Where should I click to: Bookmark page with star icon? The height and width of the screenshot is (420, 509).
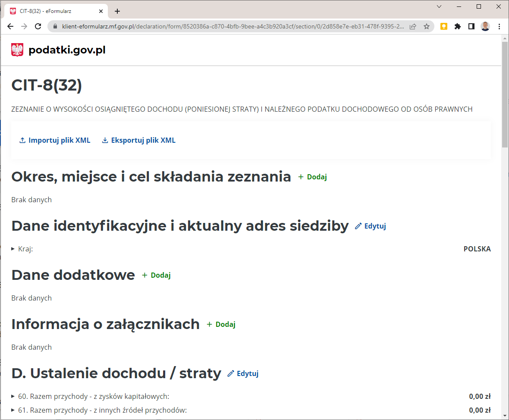[x=426, y=26]
